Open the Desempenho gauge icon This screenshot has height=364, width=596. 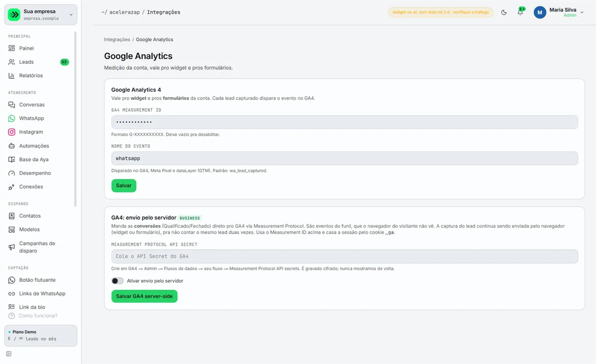tap(11, 173)
